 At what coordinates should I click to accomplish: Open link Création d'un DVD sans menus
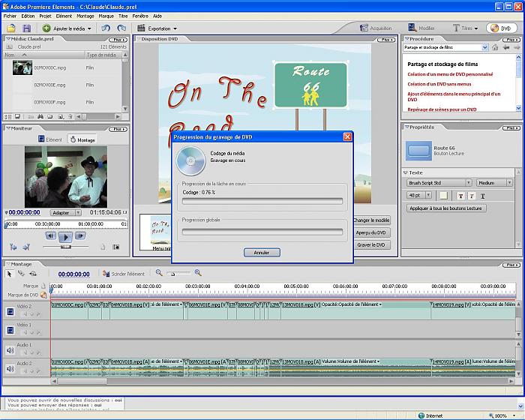click(439, 84)
